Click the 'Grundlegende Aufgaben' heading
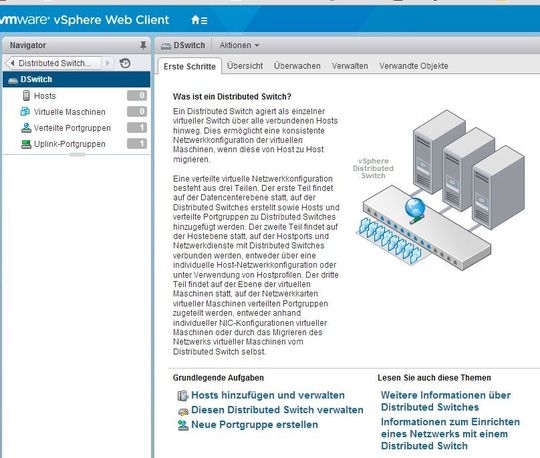540x458 pixels. [x=218, y=378]
